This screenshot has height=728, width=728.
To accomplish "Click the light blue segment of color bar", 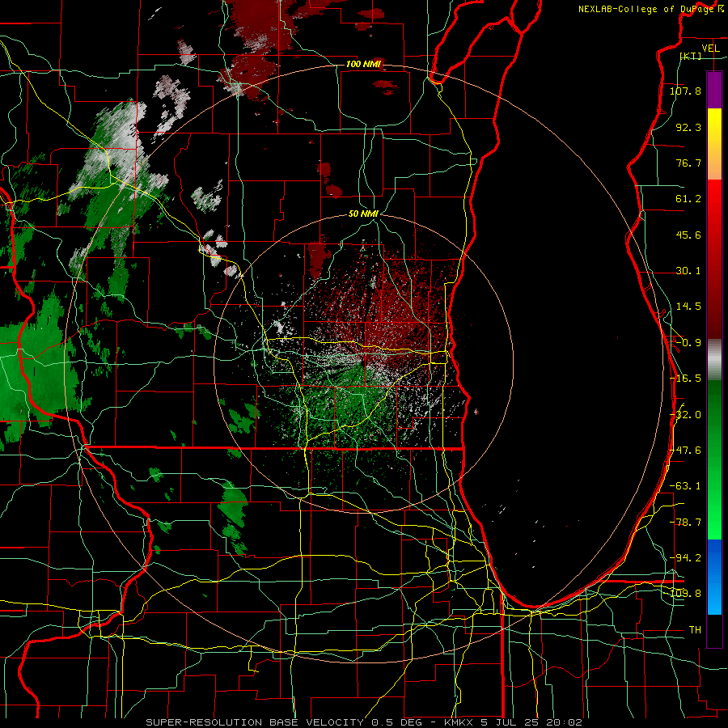I will pyautogui.click(x=714, y=595).
